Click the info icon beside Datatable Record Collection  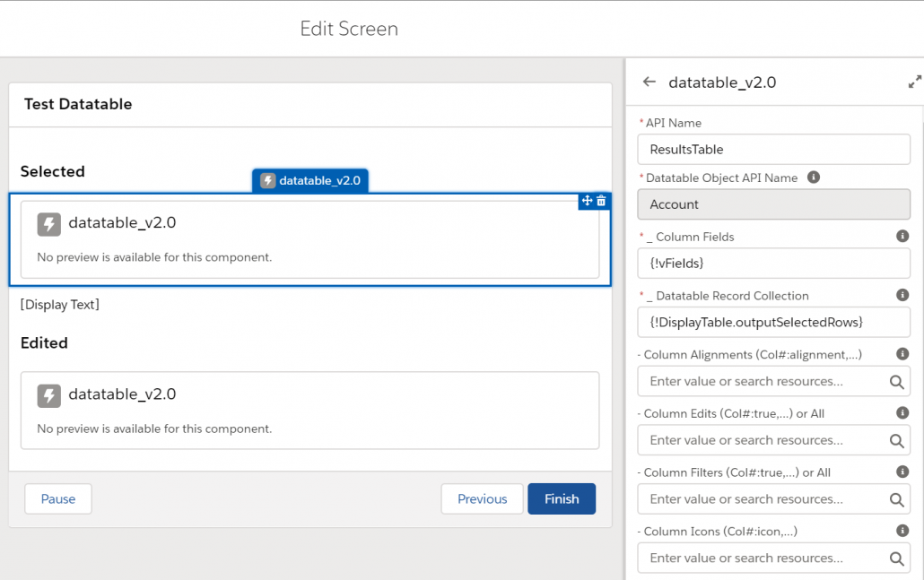902,295
